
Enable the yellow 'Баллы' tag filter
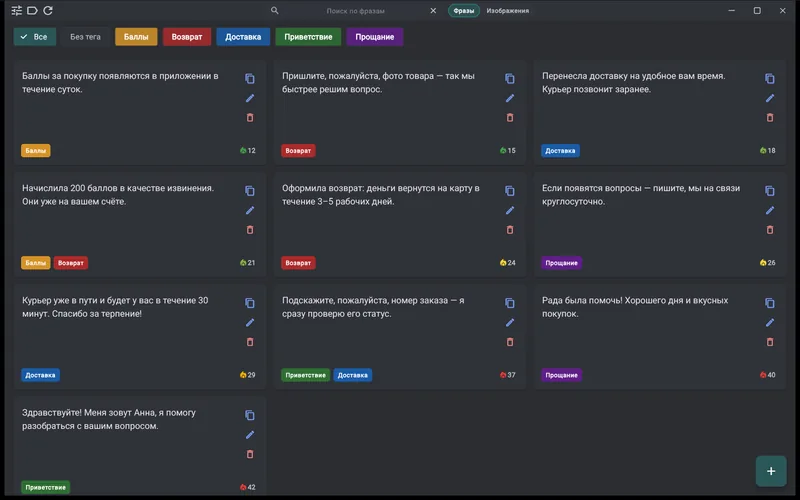(136, 37)
